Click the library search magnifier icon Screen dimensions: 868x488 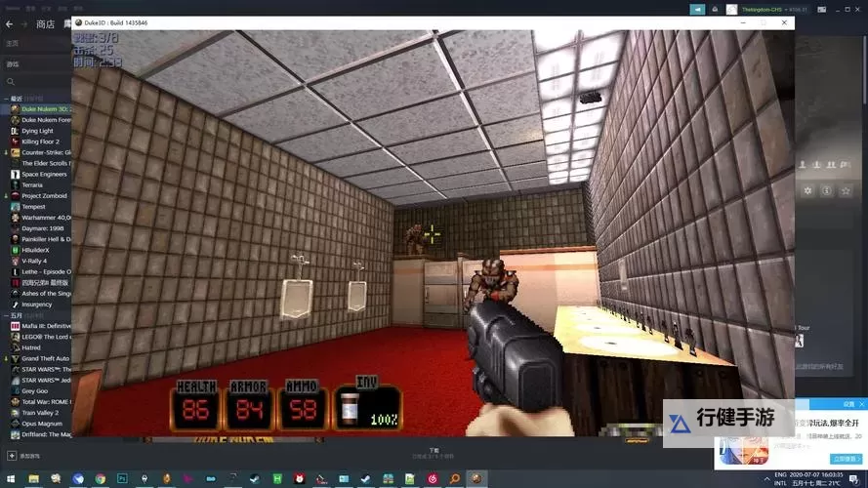coord(12,81)
